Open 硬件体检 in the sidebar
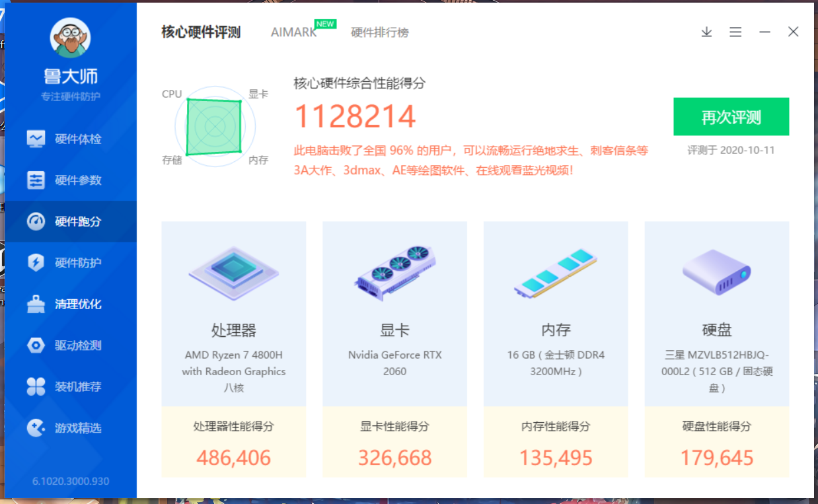Image resolution: width=818 pixels, height=504 pixels. point(71,139)
